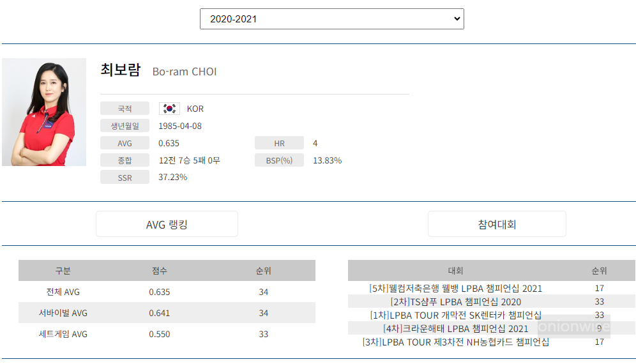Open [4차]크라운해태 LPBA 챔피언십 2021

coord(455,328)
